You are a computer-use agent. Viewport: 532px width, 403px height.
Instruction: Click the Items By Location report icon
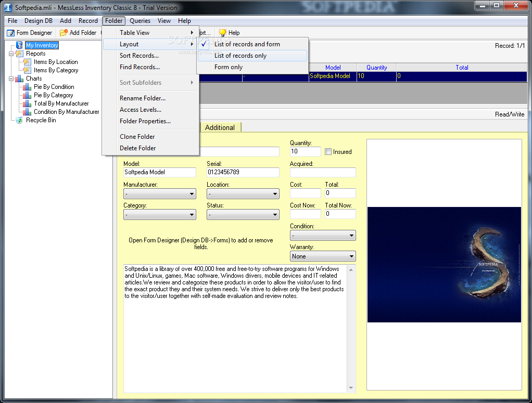[x=27, y=62]
